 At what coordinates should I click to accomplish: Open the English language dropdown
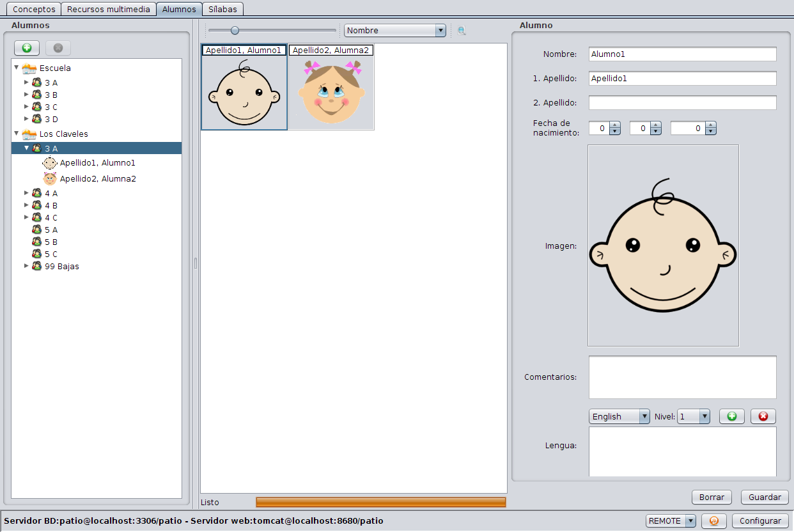pyautogui.click(x=619, y=416)
